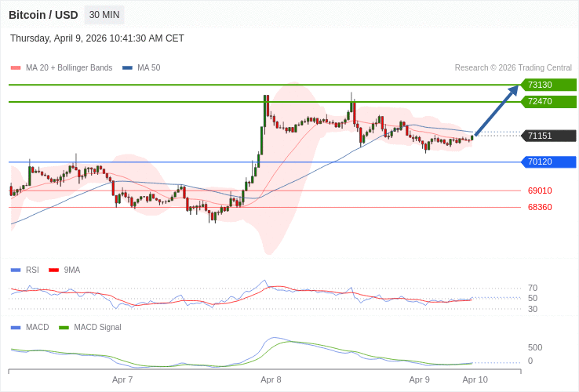Viewport: 579px width, 392px height.
Task: Click the MACD 0 axis value
Action: click(x=530, y=361)
